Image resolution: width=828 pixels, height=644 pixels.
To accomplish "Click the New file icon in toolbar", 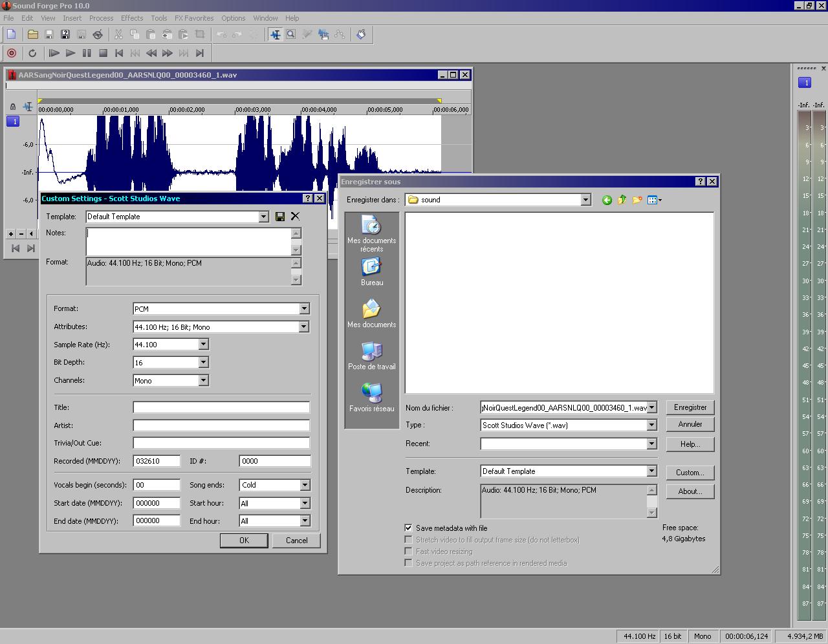I will pyautogui.click(x=11, y=34).
